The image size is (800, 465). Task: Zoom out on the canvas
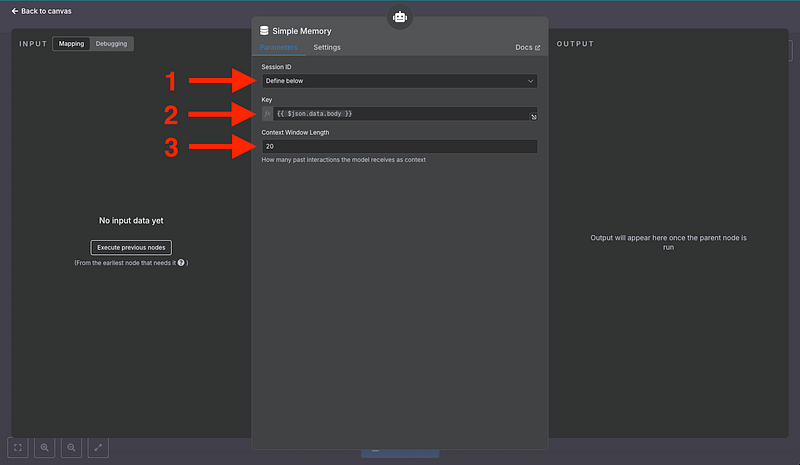click(x=71, y=448)
